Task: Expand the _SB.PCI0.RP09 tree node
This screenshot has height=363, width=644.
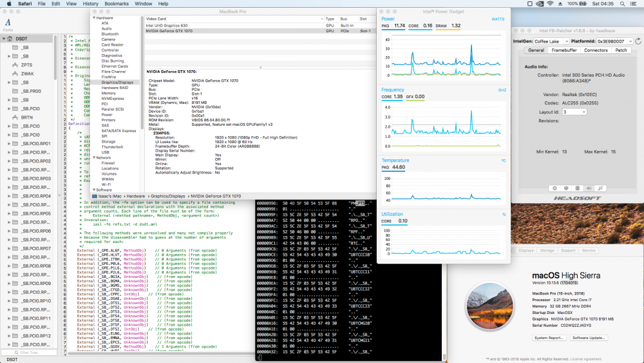Action: point(9,283)
